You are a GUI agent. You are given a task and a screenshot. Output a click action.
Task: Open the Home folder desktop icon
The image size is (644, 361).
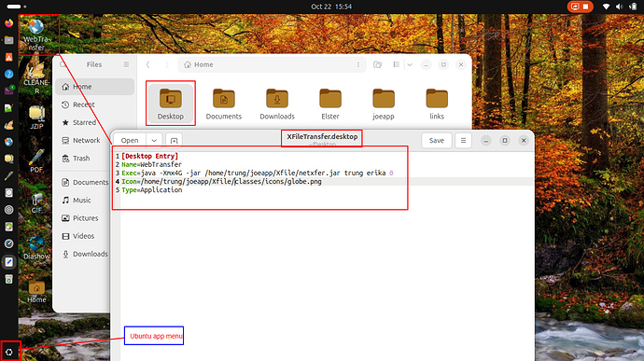36,292
